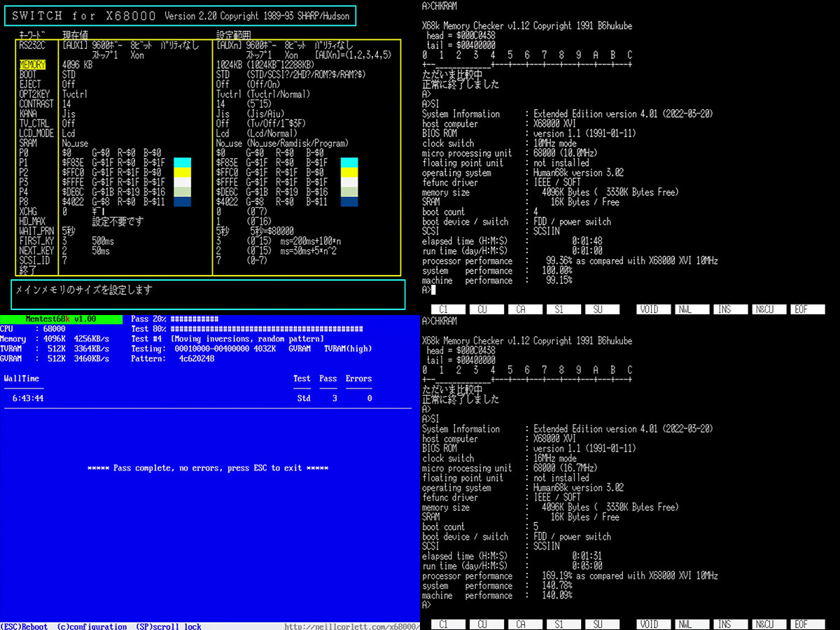Choose the BOOT keyword in the SWITCH list
Viewport: 840px width, 630px height.
[28, 74]
